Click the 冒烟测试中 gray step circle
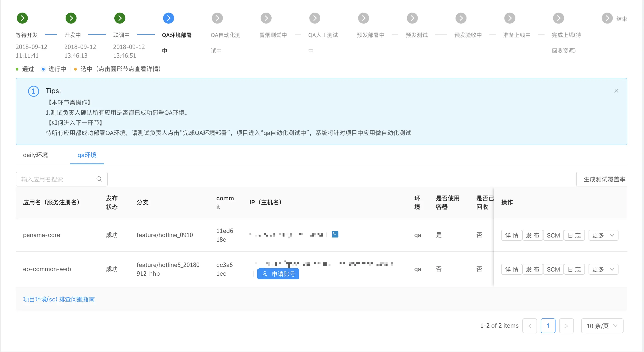The height and width of the screenshot is (352, 644). pyautogui.click(x=266, y=18)
